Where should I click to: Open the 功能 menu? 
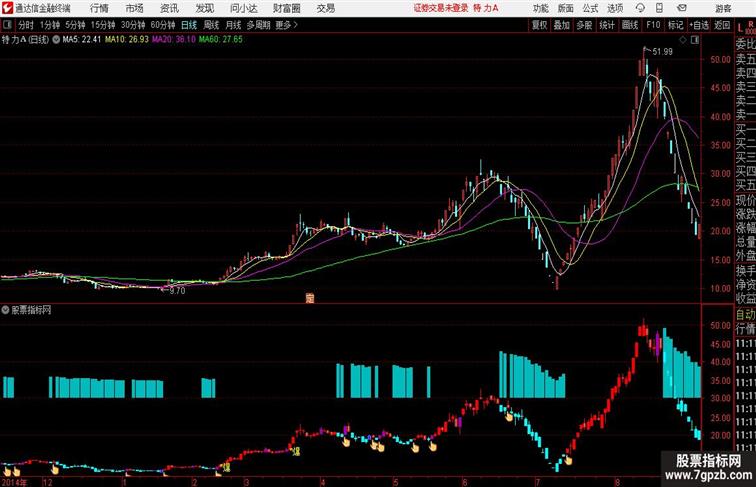540,8
